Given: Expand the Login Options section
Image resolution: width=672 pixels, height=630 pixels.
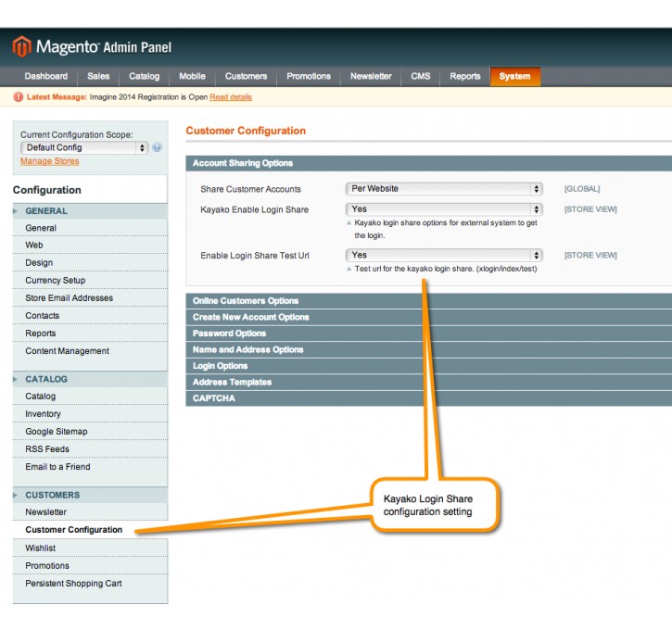Looking at the screenshot, I should [428, 366].
